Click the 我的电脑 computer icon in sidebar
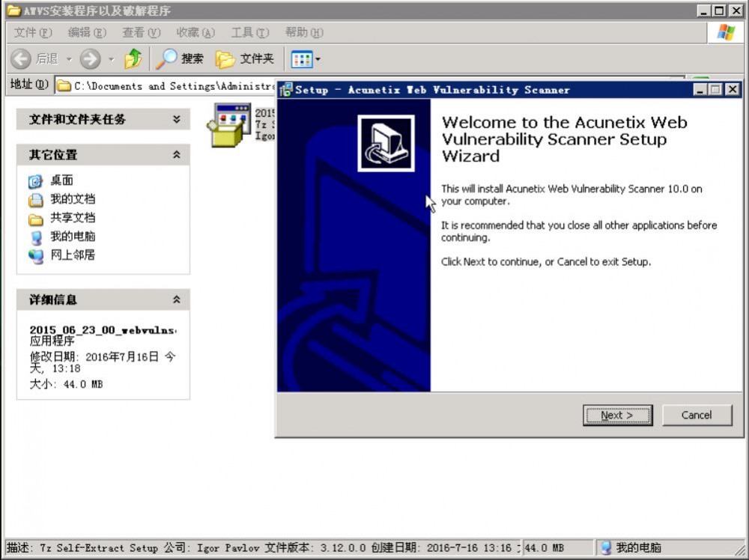 click(36, 237)
